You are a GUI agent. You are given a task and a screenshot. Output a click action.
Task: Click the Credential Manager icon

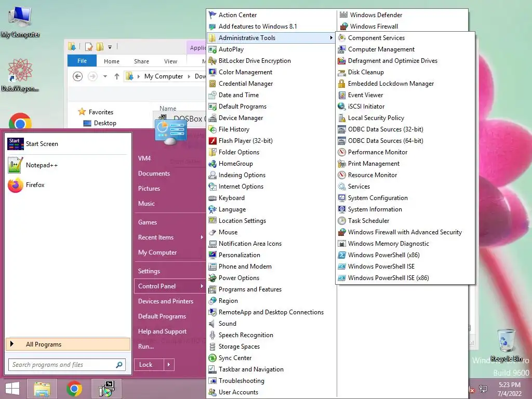pyautogui.click(x=212, y=84)
